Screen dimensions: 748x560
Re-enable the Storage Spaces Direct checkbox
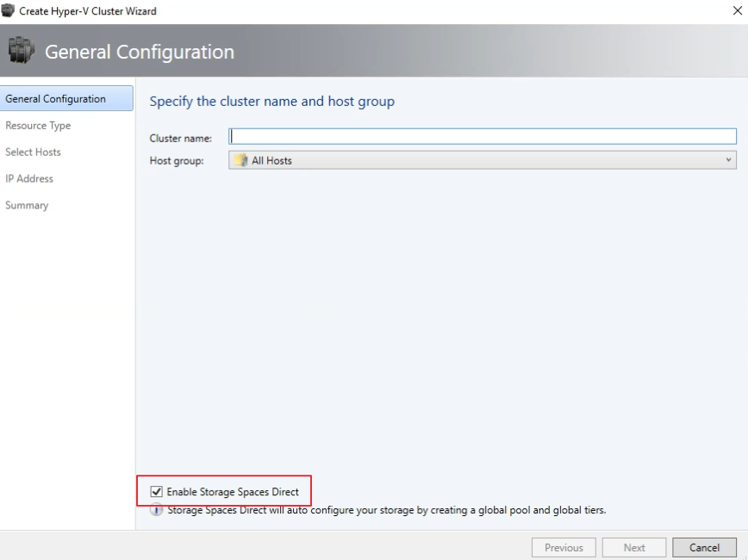[x=155, y=491]
